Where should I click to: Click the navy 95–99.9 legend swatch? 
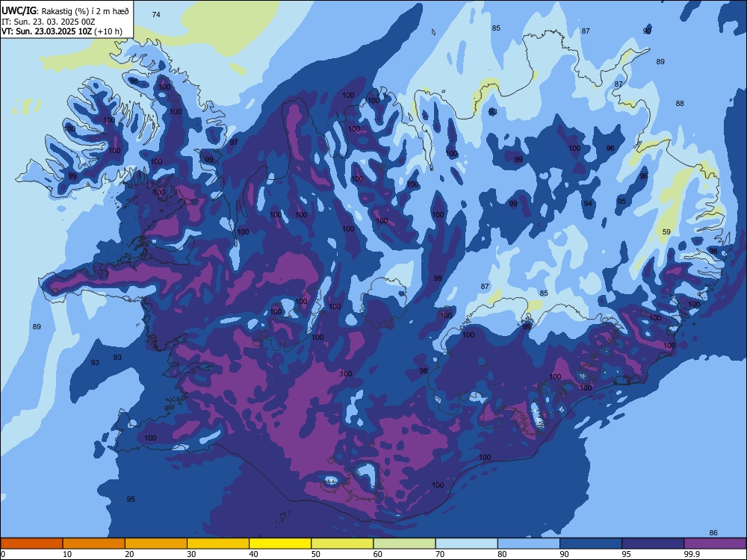(x=653, y=544)
